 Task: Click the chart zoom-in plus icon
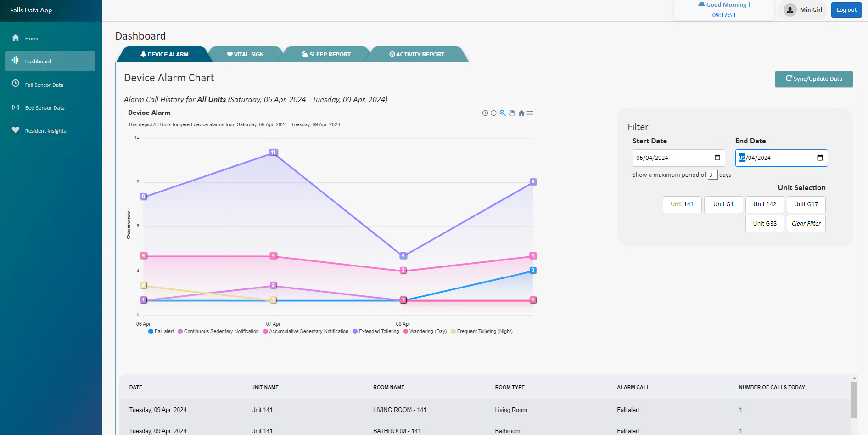485,113
